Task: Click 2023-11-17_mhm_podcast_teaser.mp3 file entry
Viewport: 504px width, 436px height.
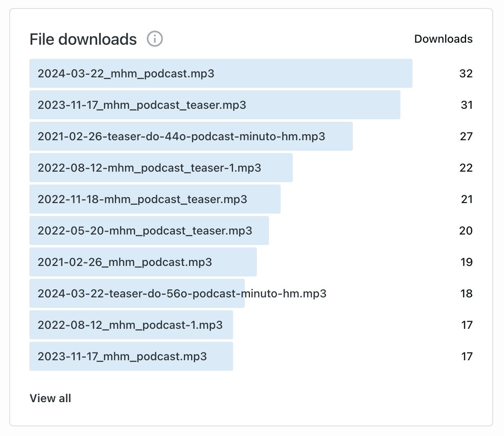Action: coord(142,105)
